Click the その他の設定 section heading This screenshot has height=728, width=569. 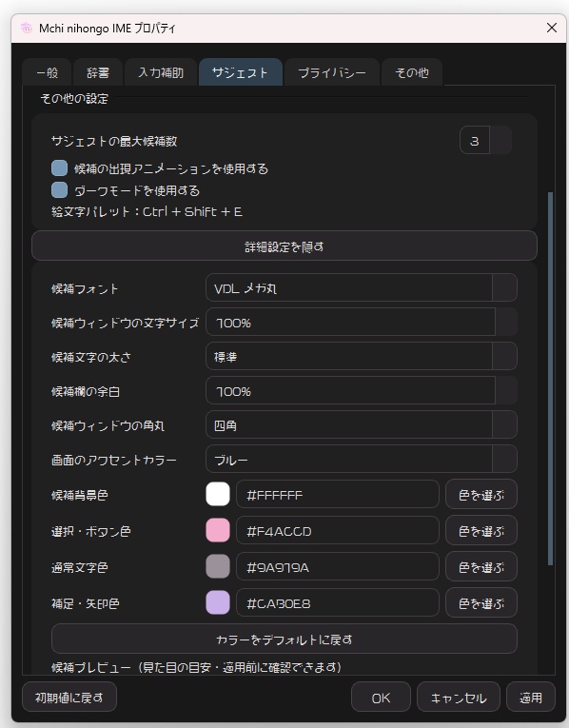pos(75,98)
